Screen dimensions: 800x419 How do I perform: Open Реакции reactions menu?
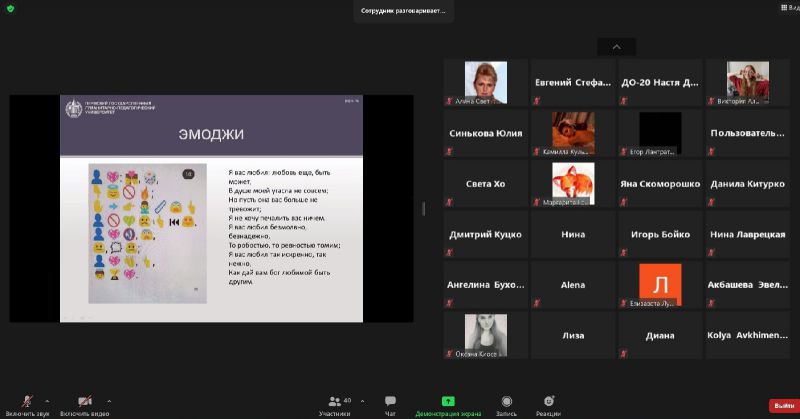point(548,402)
